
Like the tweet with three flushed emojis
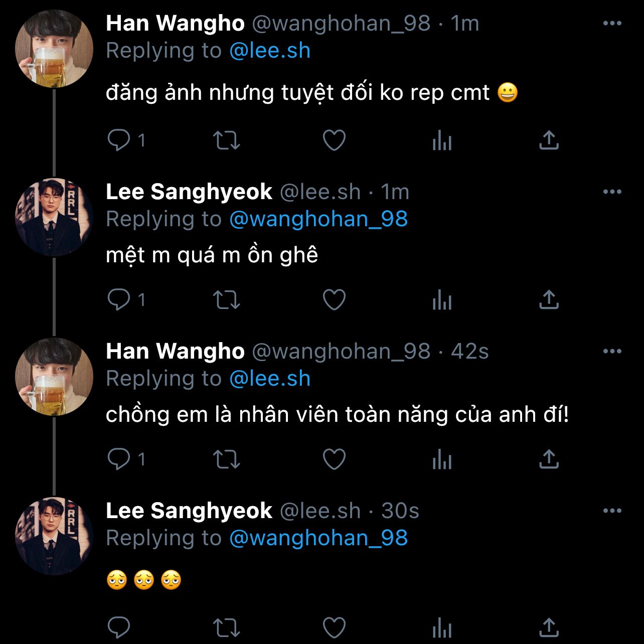[x=334, y=627]
